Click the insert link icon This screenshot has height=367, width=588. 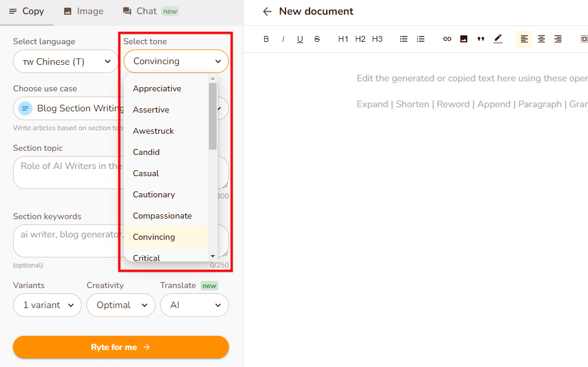[447, 39]
